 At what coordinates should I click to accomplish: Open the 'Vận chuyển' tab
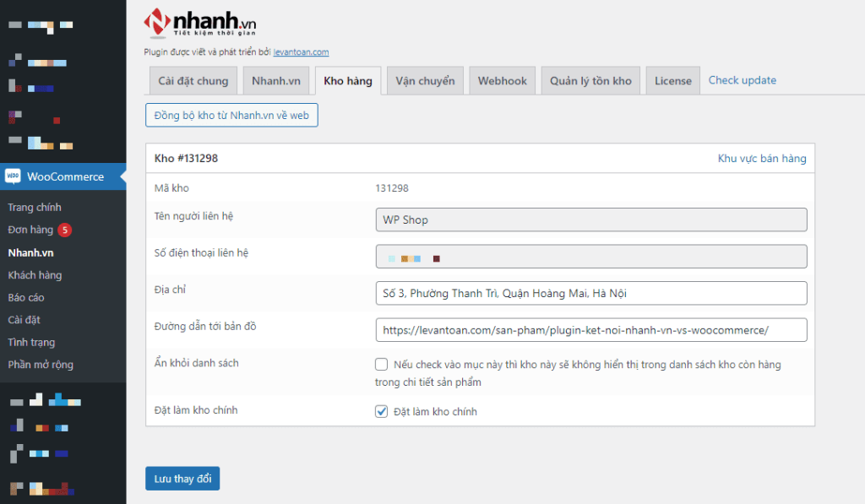click(x=425, y=81)
